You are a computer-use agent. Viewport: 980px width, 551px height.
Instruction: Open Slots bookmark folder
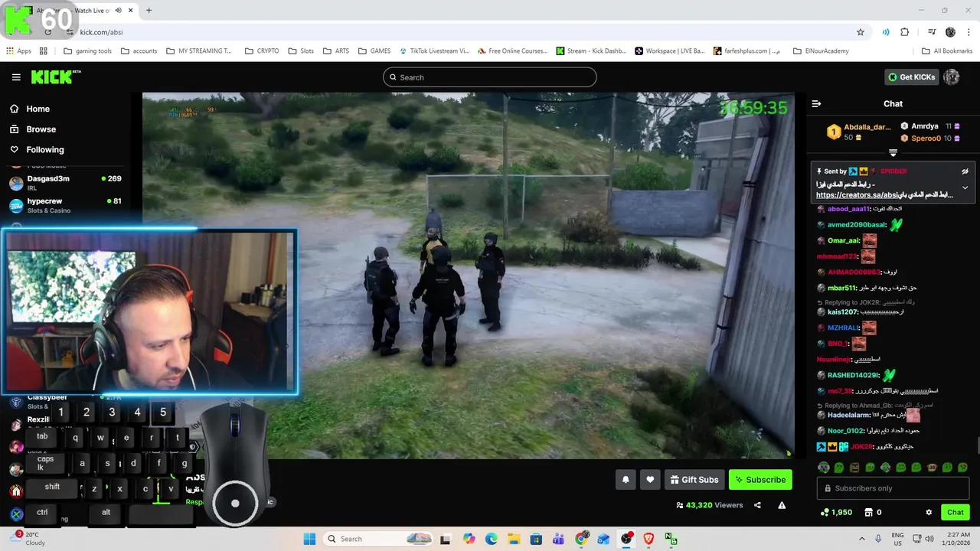302,51
